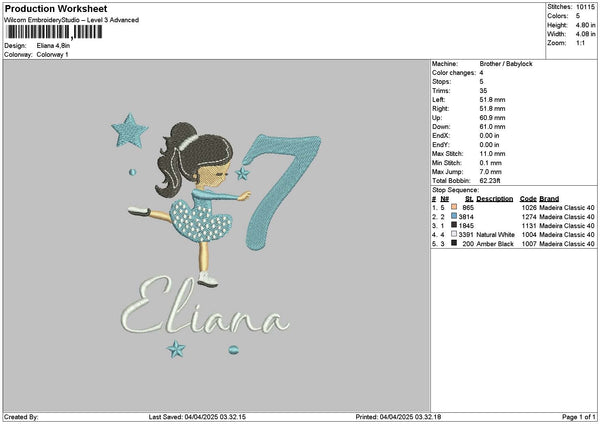
Task: Click the Created By footer label
Action: (21, 417)
